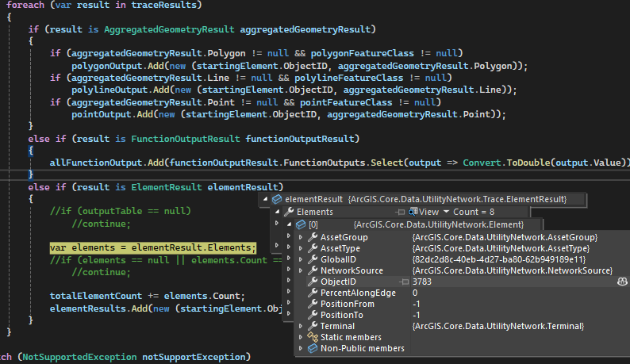Ask Copilot about the ObjectID value
The image size is (630, 364).
tap(622, 282)
